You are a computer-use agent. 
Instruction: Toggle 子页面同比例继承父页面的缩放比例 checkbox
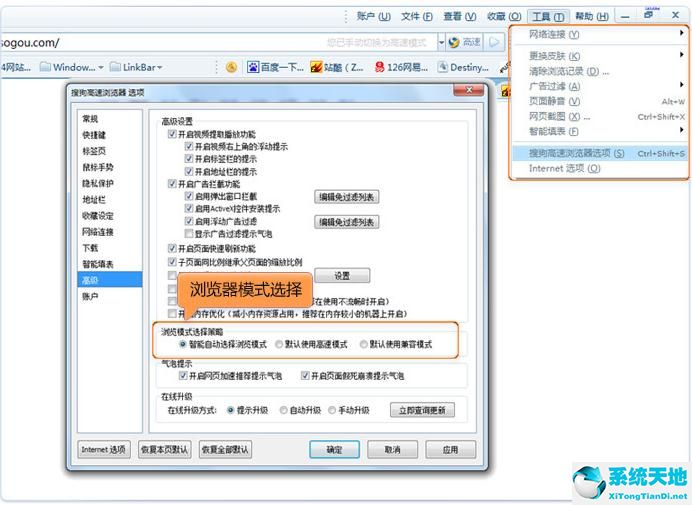(173, 262)
